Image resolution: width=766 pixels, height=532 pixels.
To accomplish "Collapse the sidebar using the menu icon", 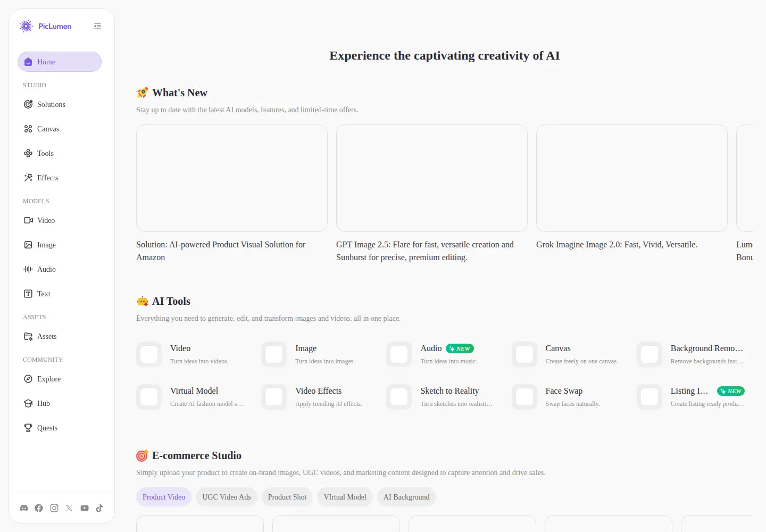I will 97,26.
